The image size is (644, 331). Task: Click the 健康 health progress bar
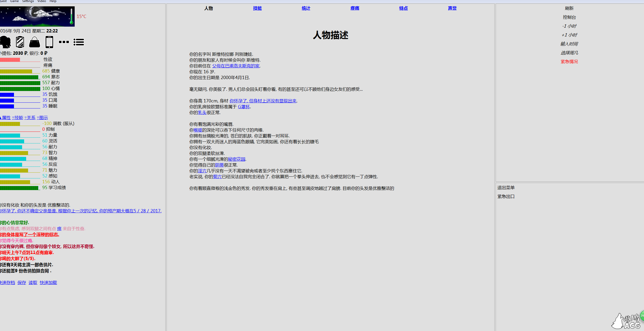pos(20,71)
